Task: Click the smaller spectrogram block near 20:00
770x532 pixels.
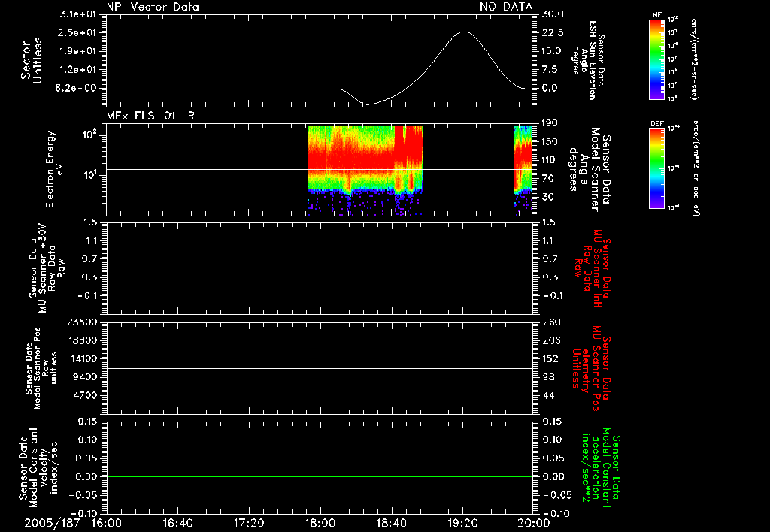Action: click(x=523, y=170)
